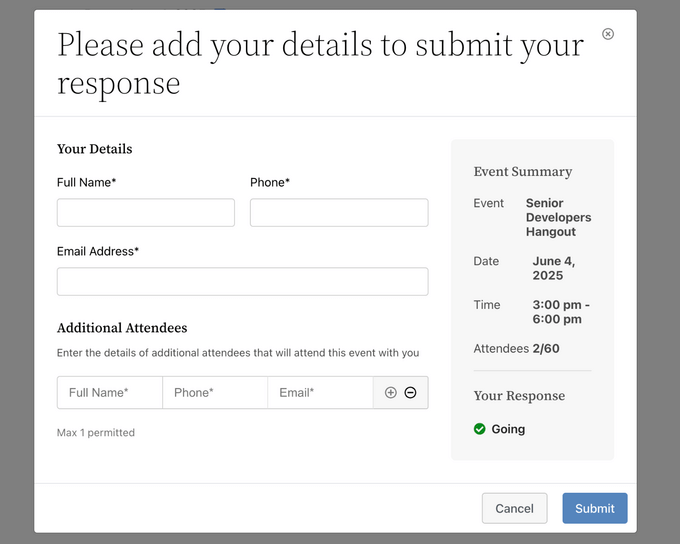Image resolution: width=680 pixels, height=544 pixels.
Task: Click the 3:00 pm - 6:00 pm time
Action: (x=560, y=312)
